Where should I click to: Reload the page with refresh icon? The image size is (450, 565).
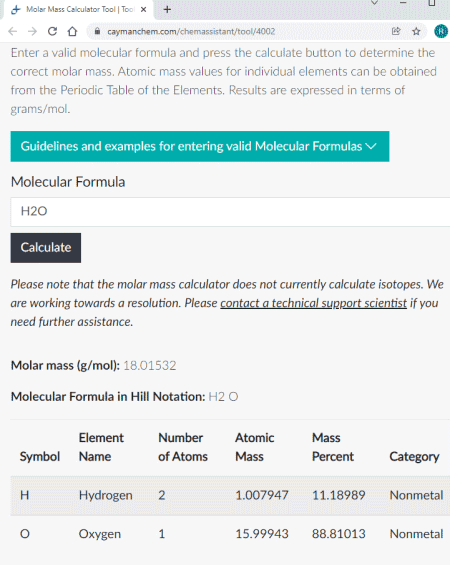[x=52, y=32]
